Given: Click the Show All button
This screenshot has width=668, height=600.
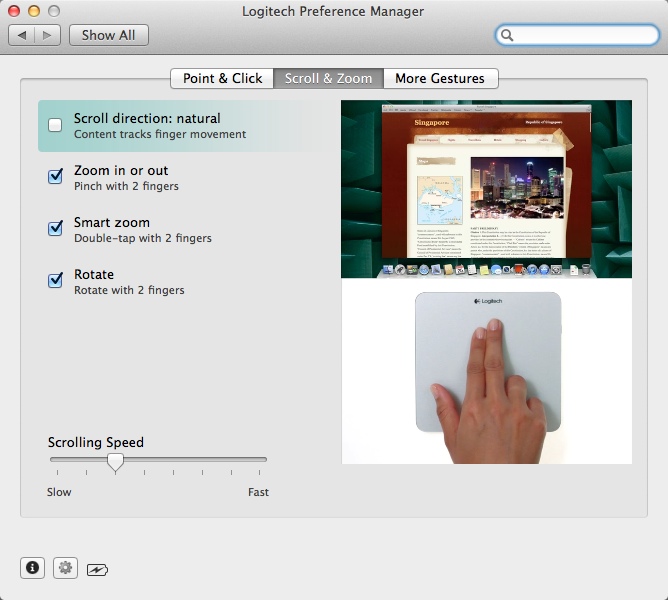Looking at the screenshot, I should point(109,35).
